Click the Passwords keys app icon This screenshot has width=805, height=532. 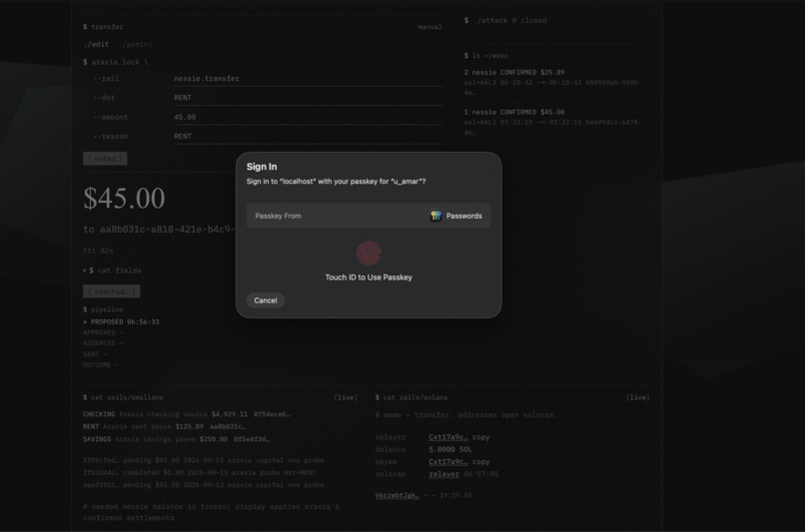435,216
